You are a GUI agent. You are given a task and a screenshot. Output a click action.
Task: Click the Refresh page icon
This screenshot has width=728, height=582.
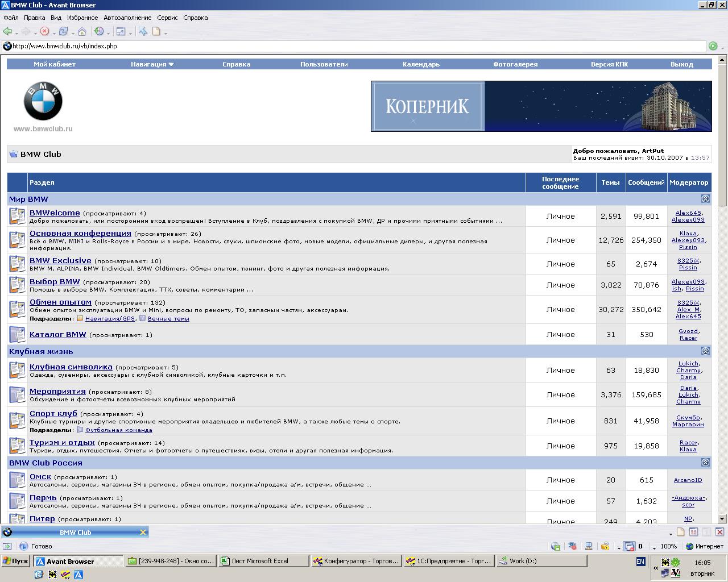[63, 31]
